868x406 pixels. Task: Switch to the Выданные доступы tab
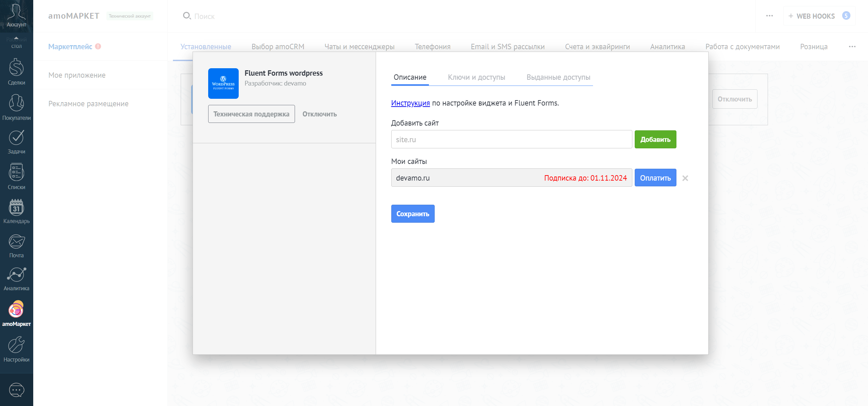click(558, 77)
